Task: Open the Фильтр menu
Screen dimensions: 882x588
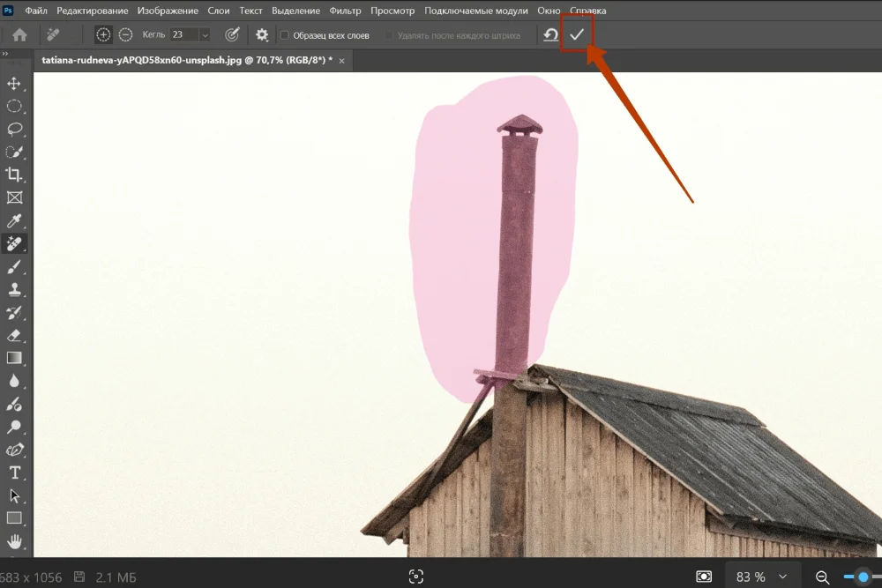Action: tap(345, 11)
